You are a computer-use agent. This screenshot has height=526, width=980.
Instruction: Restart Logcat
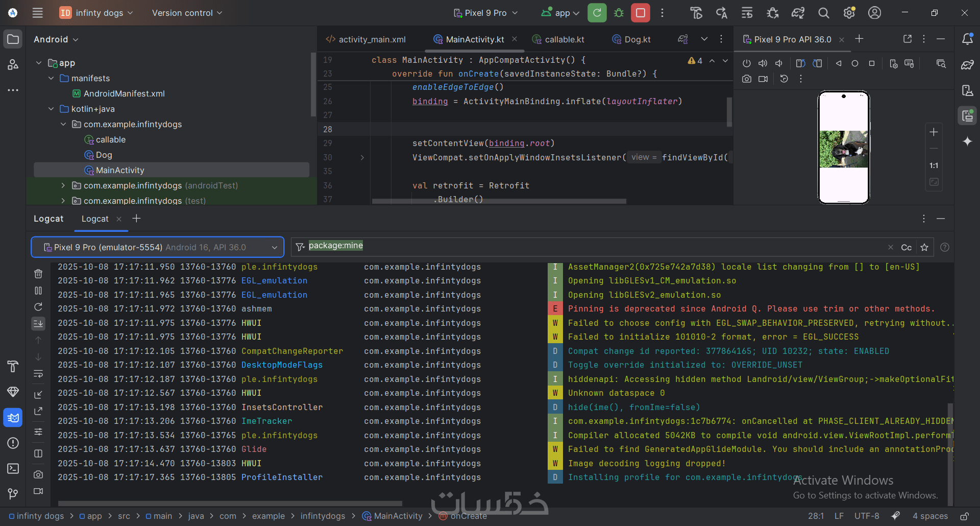[x=38, y=307]
